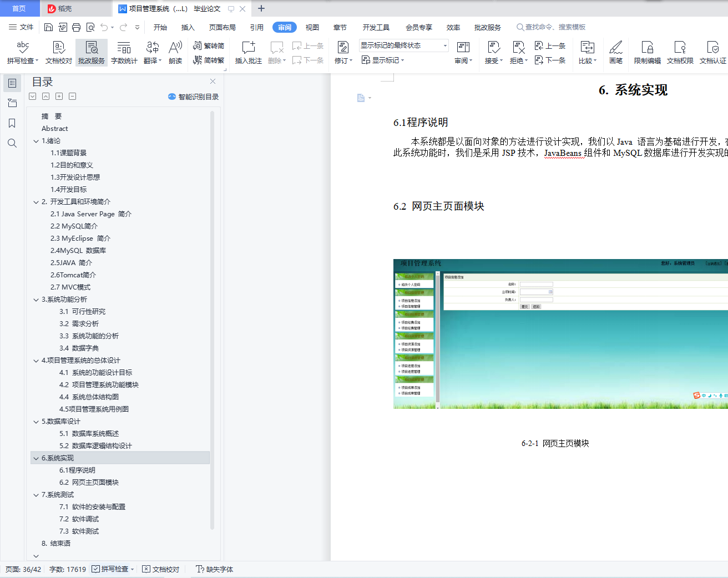
Task: Open the 开发工具 ribbon tab
Action: pyautogui.click(x=376, y=27)
